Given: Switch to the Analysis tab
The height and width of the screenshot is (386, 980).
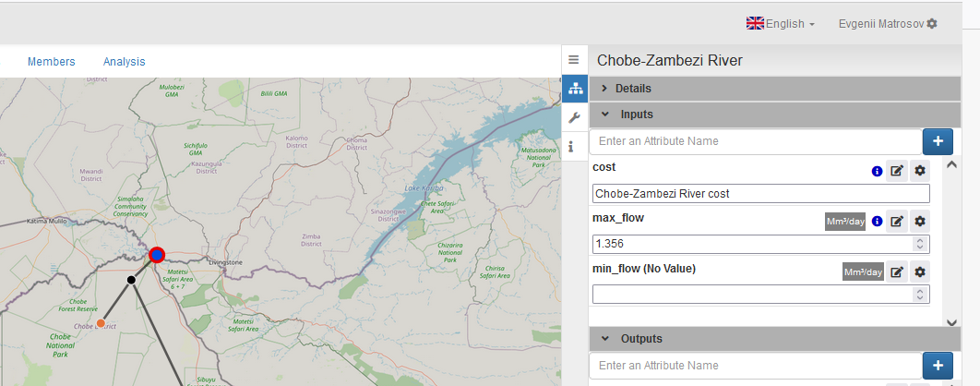Looking at the screenshot, I should tap(124, 62).
